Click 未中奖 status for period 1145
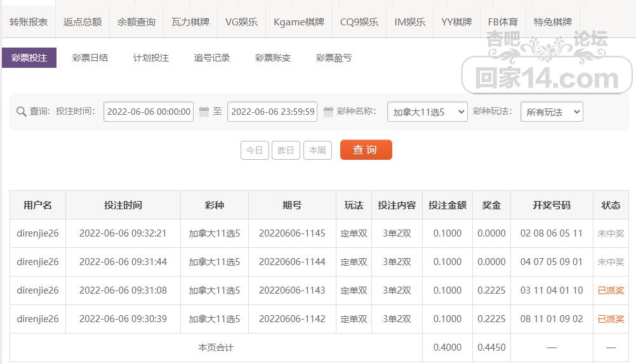The image size is (636, 364). (x=611, y=233)
